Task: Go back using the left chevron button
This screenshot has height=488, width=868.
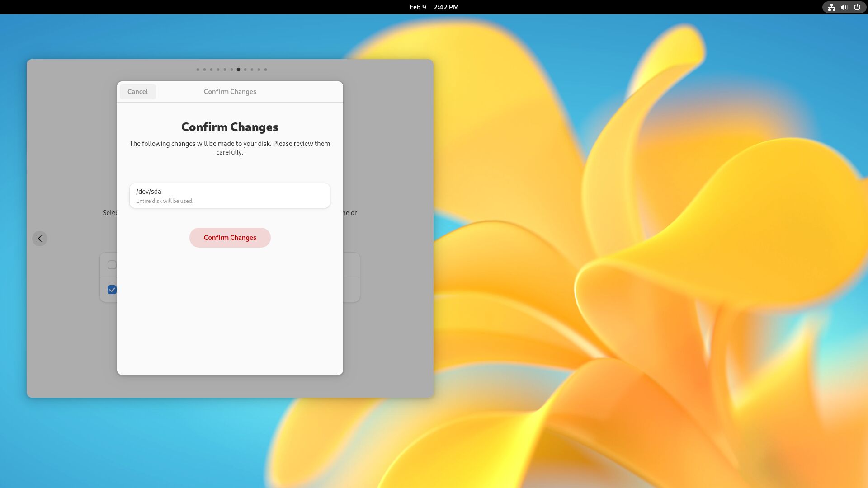Action: [40, 239]
